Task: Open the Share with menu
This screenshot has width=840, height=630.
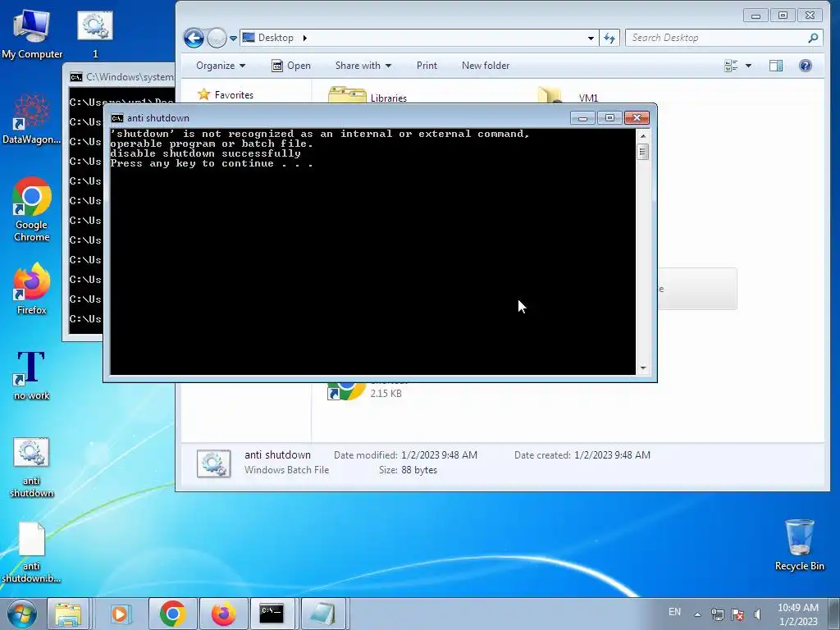Action: coord(363,66)
